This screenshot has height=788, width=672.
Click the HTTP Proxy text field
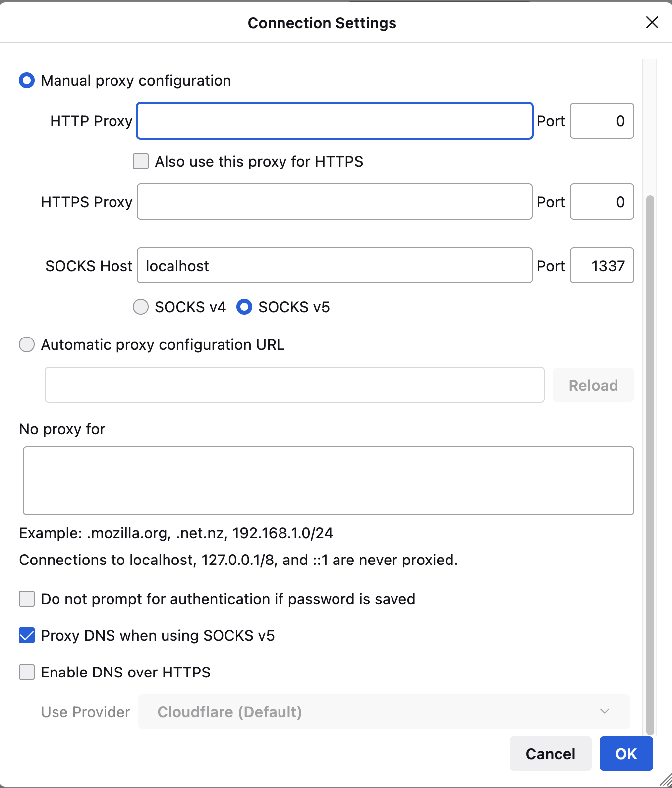[335, 121]
